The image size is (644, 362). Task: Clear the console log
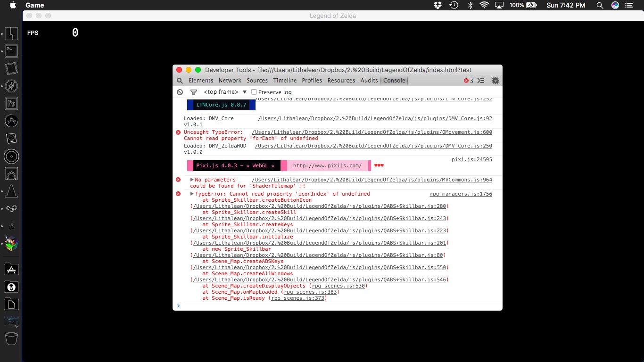(x=180, y=92)
